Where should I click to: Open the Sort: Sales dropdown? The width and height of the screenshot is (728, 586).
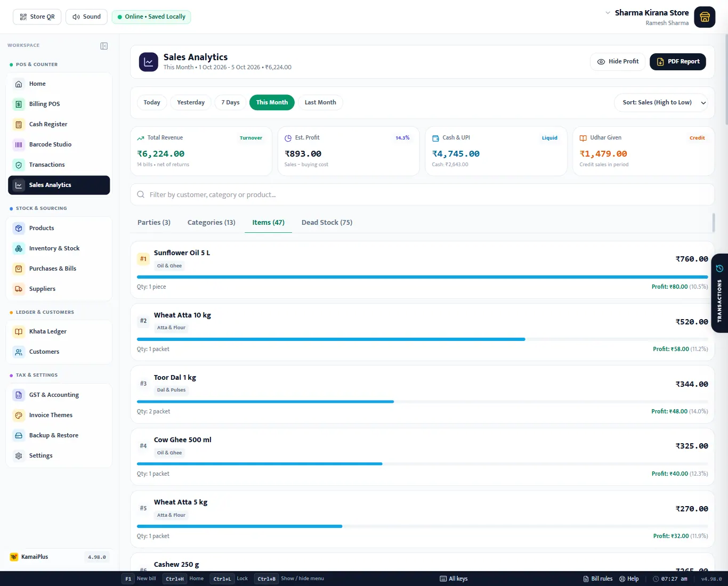[661, 102]
